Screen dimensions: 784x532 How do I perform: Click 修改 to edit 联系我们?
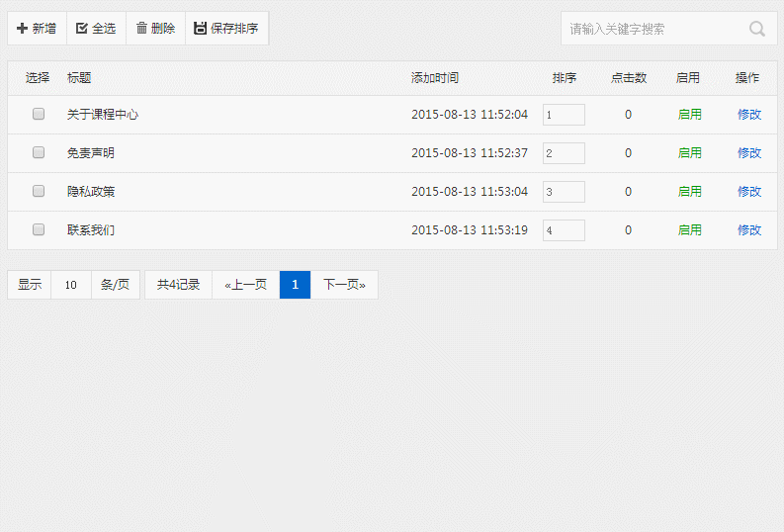coord(749,230)
